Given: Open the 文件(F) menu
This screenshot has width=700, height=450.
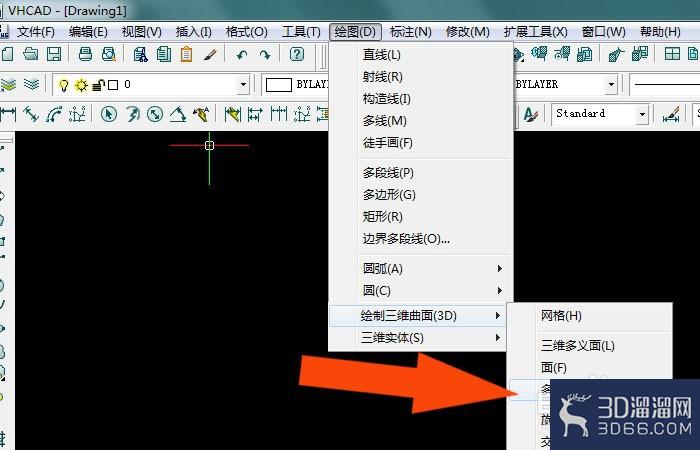Looking at the screenshot, I should point(36,32).
